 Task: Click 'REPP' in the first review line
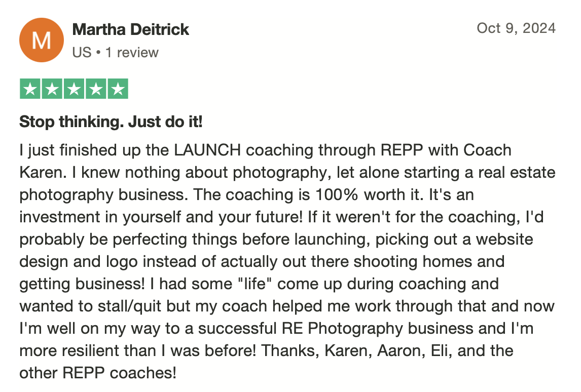tap(402, 150)
